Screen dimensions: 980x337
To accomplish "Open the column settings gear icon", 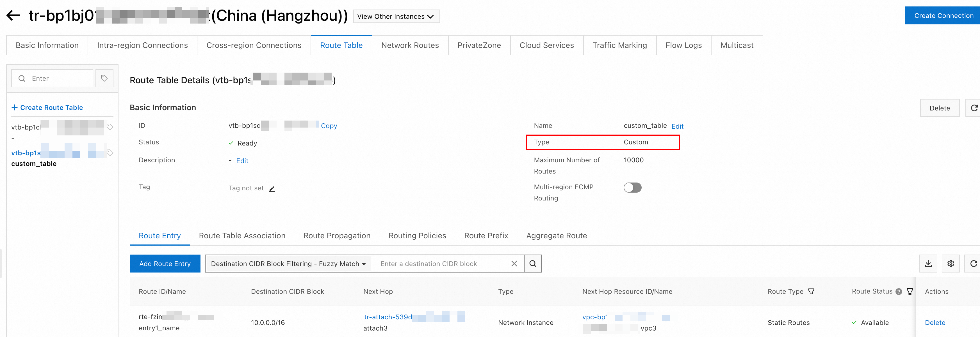I will click(x=950, y=264).
